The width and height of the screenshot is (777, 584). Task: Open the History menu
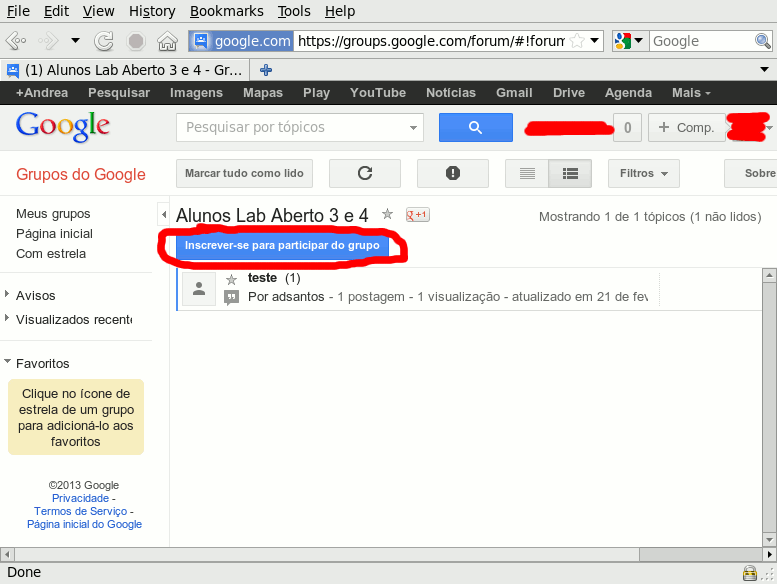(152, 11)
